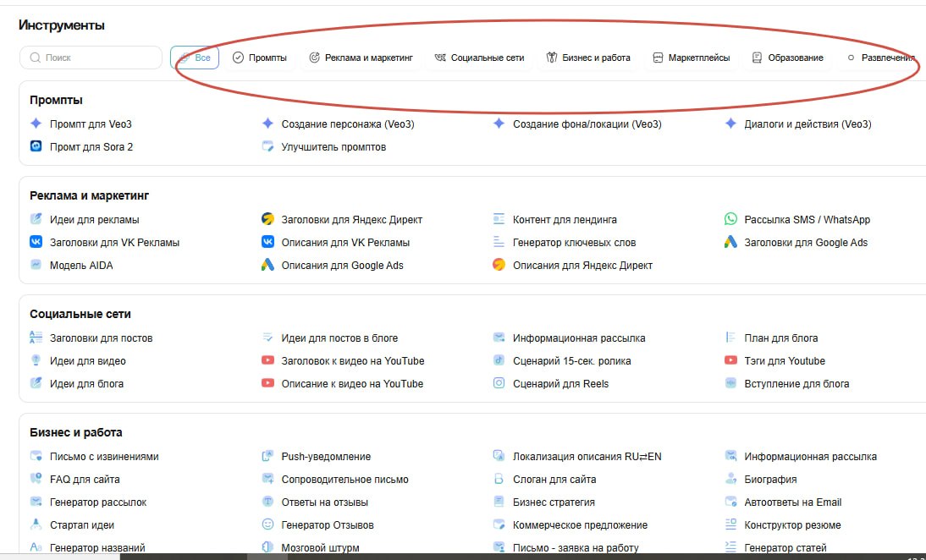Select the Социальные сети category tab
Viewport: 926px width, 560px height.
coord(480,58)
